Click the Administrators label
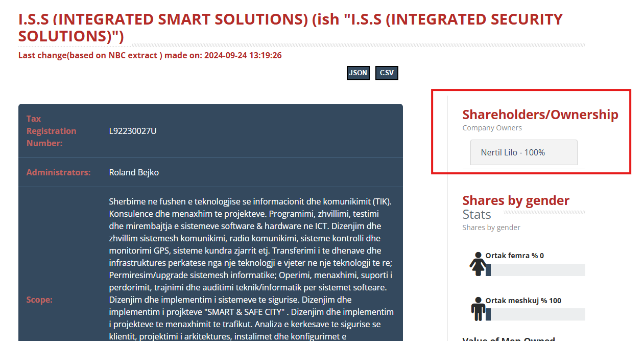Image resolution: width=644 pixels, height=341 pixels. point(58,172)
